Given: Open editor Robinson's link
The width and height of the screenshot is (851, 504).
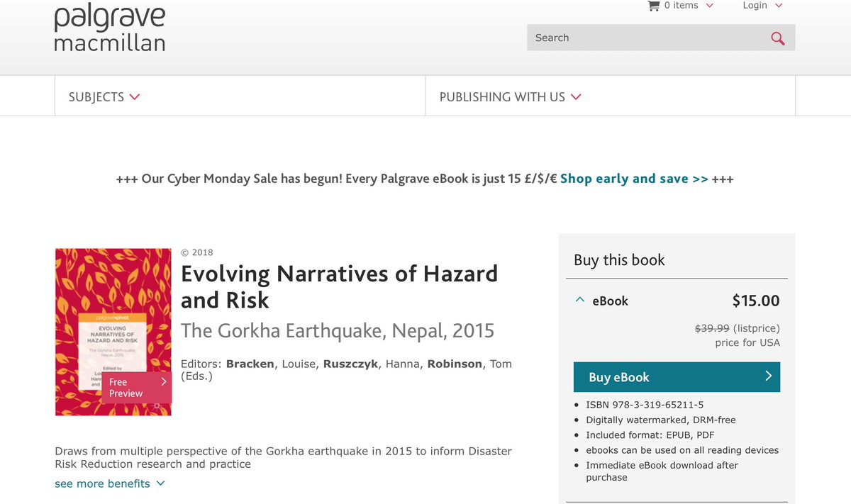Looking at the screenshot, I should pos(455,364).
